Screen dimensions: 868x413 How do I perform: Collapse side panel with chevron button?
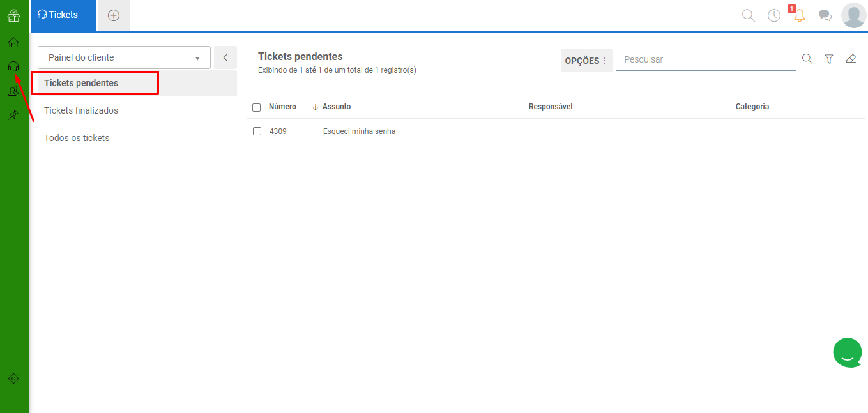[x=225, y=57]
